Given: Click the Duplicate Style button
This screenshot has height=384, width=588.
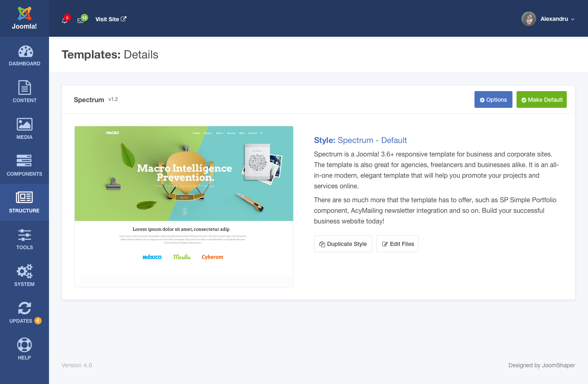Looking at the screenshot, I should point(343,244).
